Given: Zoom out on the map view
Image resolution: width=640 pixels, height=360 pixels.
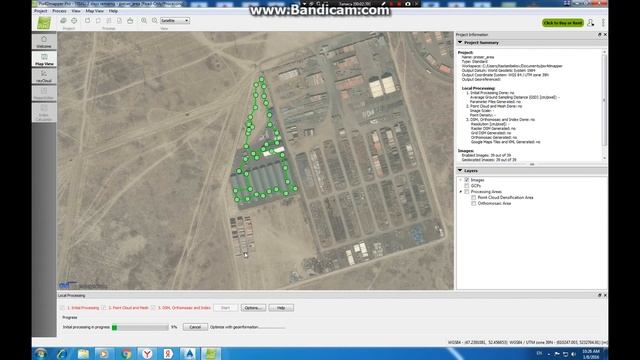Looking at the screenshot, I should [x=154, y=20].
